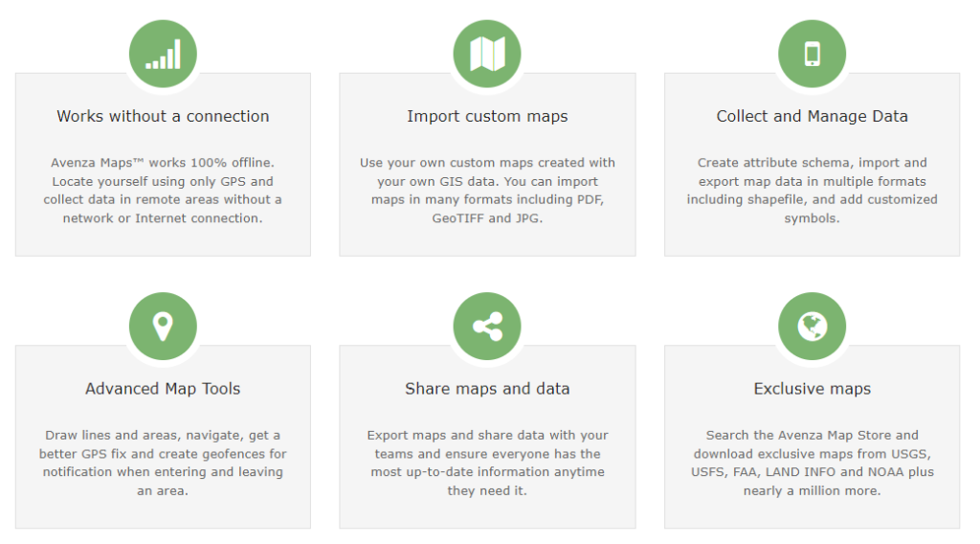Click the paragraph mentioning USGS and NOAA
The width and height of the screenshot is (980, 544).
[812, 463]
